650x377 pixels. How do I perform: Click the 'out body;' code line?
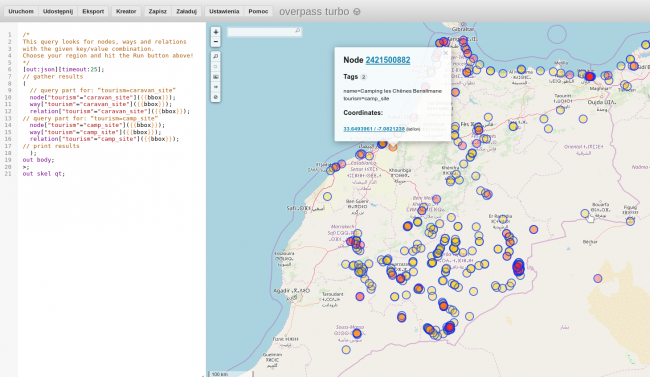tap(38, 160)
